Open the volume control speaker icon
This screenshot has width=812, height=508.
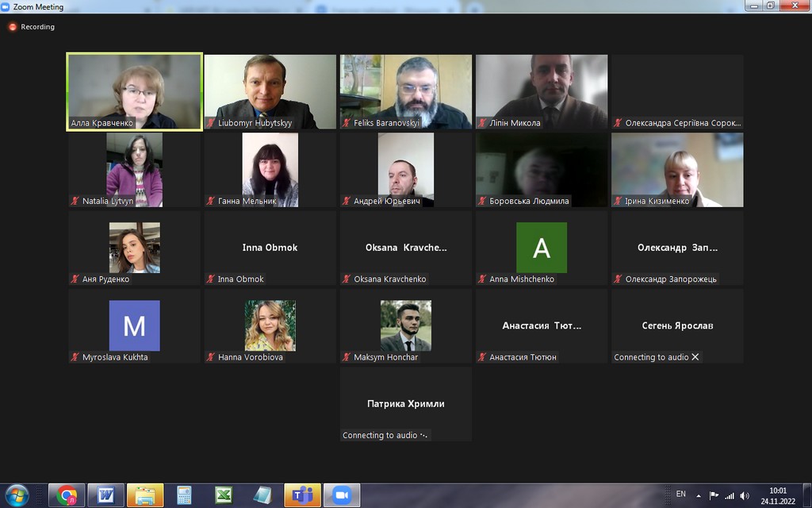[x=744, y=496]
